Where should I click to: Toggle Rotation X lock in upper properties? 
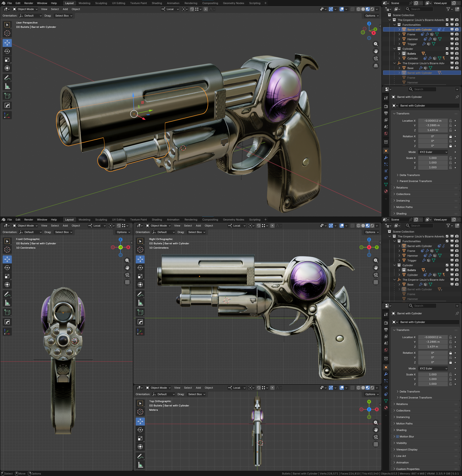point(451,136)
